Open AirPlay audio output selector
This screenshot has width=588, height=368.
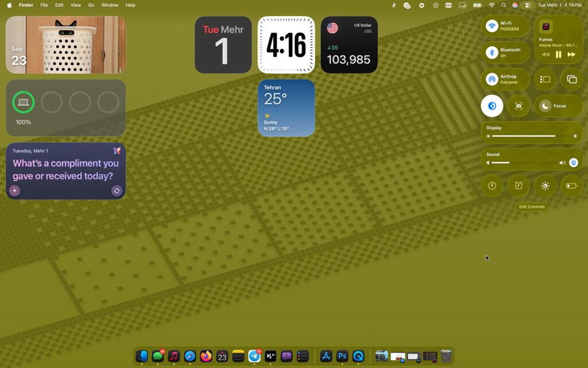(574, 163)
